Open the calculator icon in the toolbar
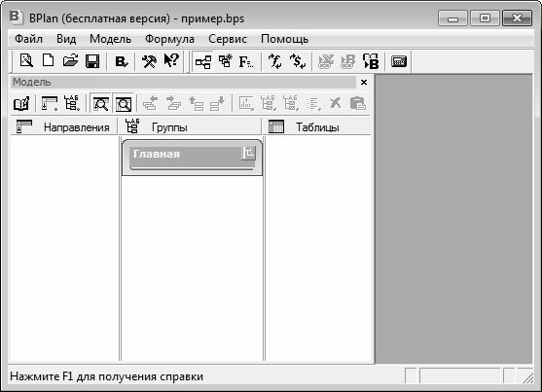The image size is (542, 392). coord(399,61)
